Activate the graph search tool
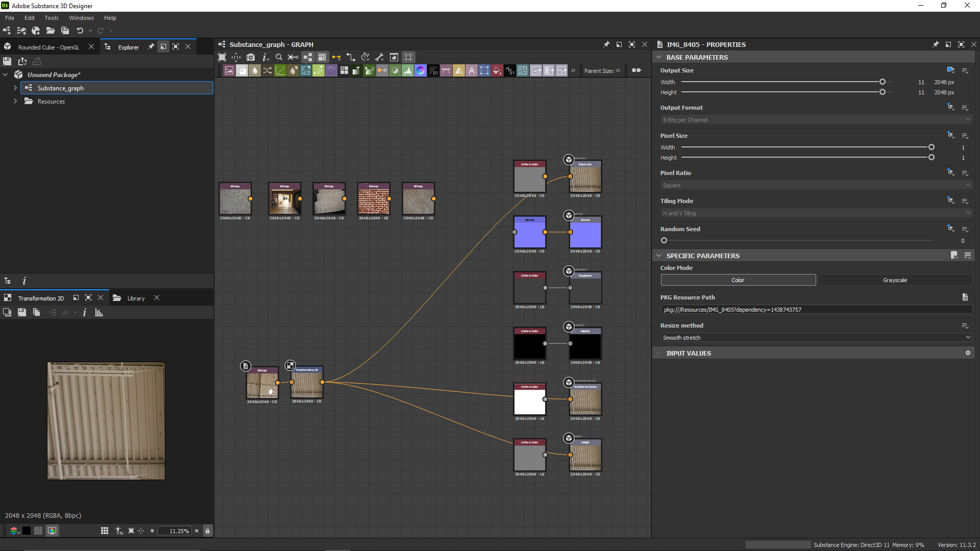This screenshot has height=551, width=980. (x=279, y=57)
